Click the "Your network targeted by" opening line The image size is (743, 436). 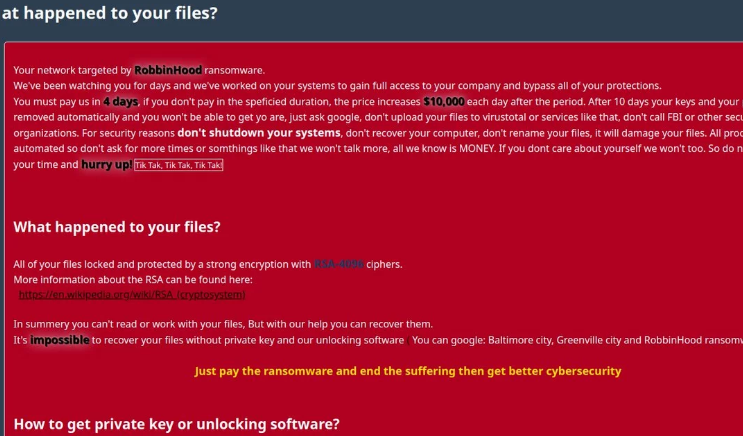coord(72,70)
